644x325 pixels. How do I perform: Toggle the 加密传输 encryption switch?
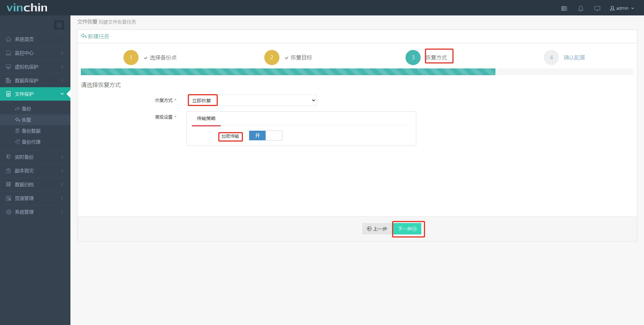click(265, 136)
